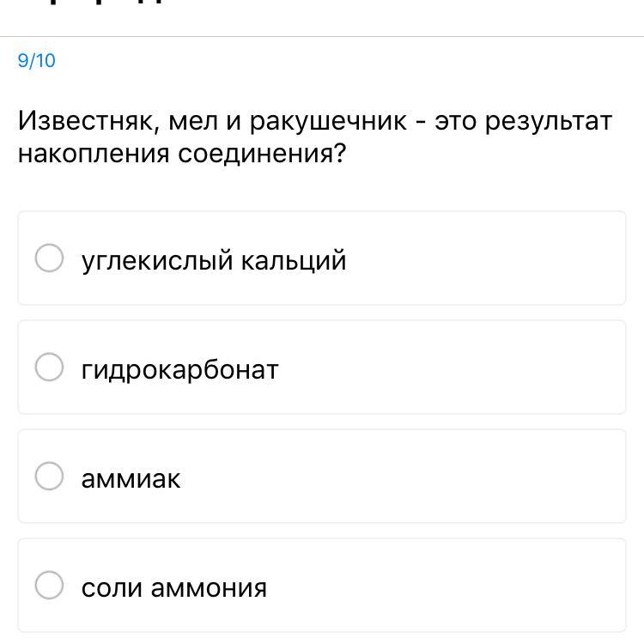
Task: Click the 9/10 question counter
Action: coord(37,61)
